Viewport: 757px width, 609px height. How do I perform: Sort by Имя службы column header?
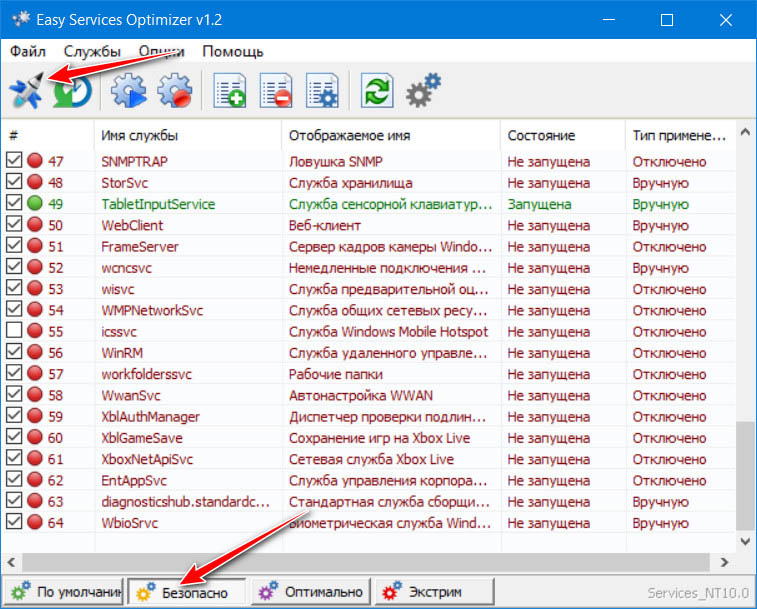tap(188, 135)
